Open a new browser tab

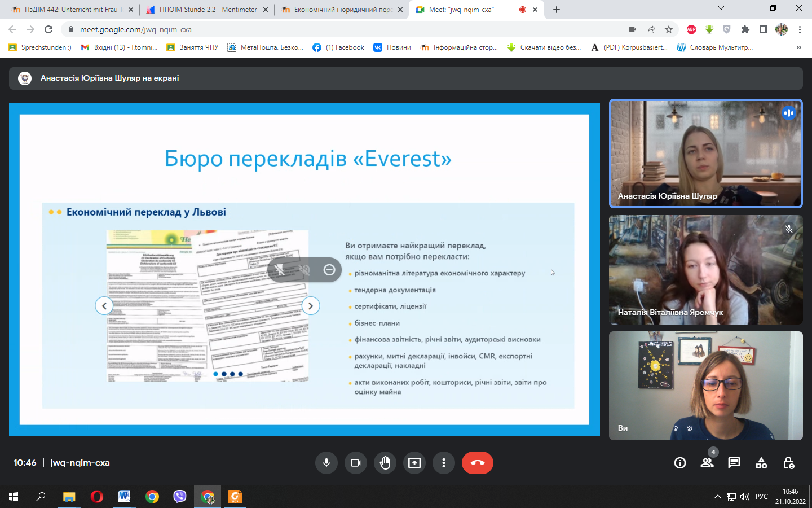557,10
